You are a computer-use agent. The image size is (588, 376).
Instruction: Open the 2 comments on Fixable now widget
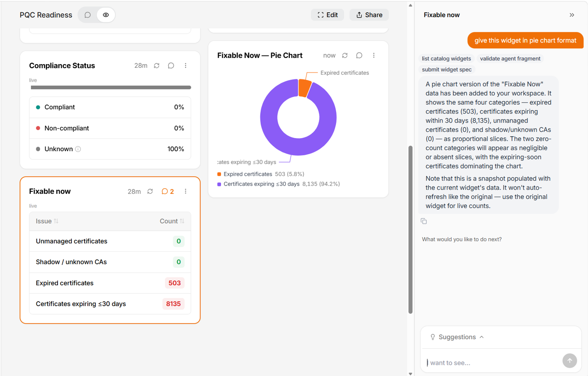click(x=168, y=191)
